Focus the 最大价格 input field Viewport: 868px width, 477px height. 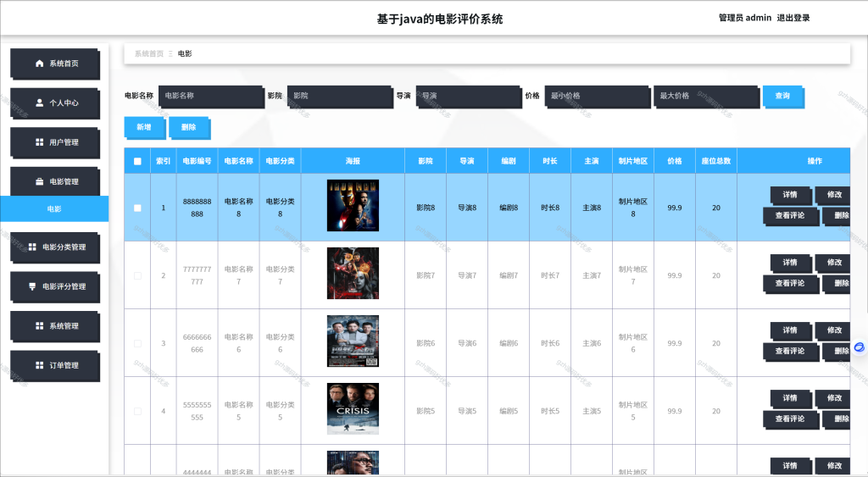(x=706, y=97)
